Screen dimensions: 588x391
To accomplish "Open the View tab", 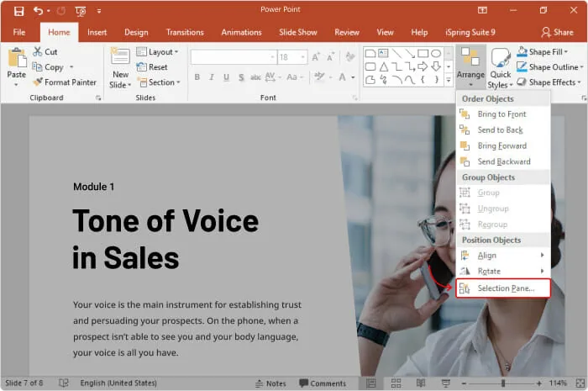I will tap(385, 32).
